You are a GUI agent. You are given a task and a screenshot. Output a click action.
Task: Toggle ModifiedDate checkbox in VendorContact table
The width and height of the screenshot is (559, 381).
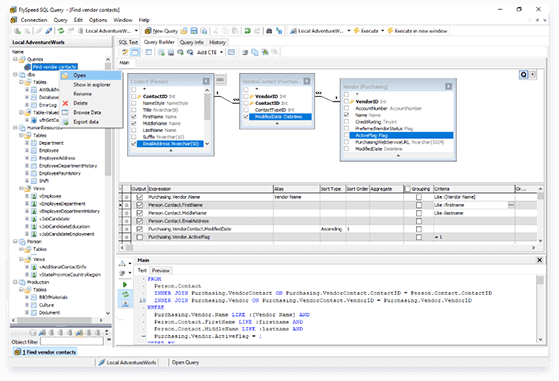click(246, 117)
